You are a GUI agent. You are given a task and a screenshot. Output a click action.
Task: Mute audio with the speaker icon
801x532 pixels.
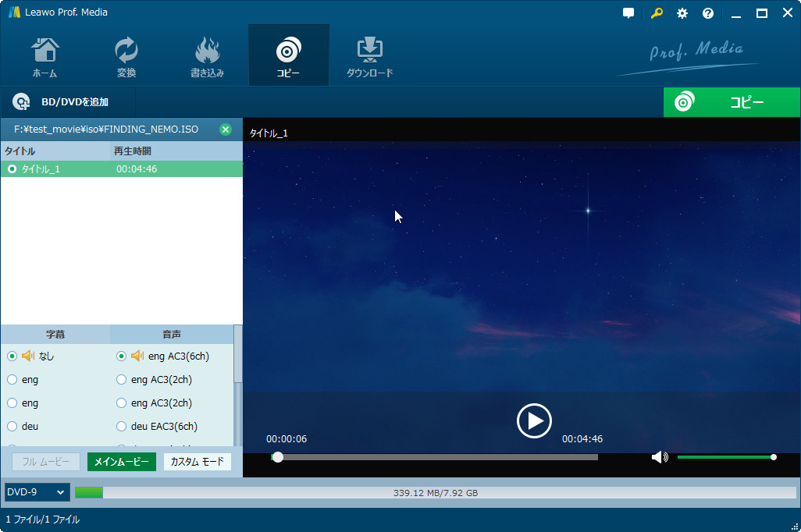659,457
